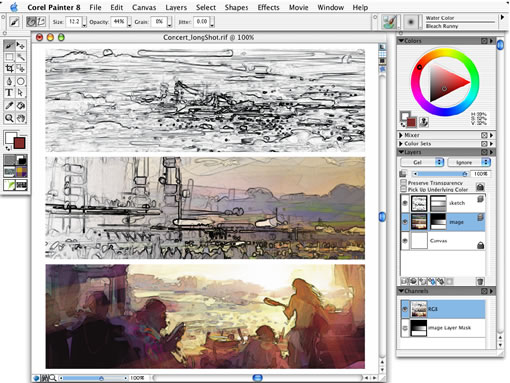Open the Shapes menu

click(236, 7)
